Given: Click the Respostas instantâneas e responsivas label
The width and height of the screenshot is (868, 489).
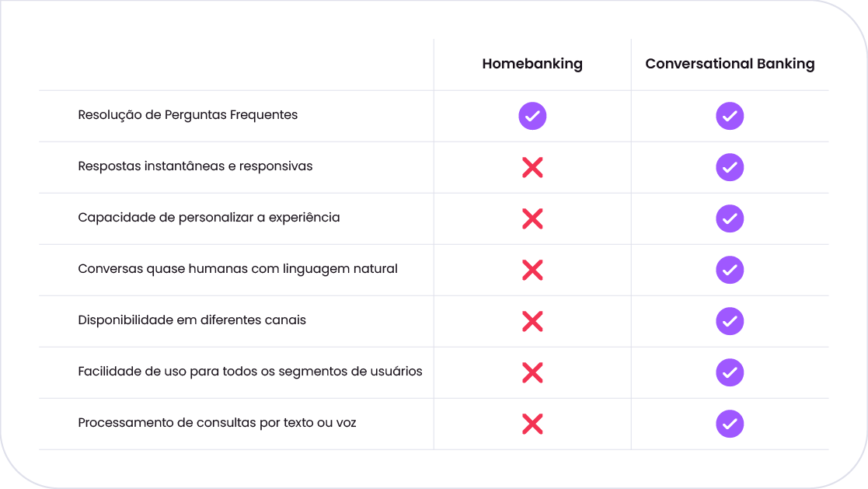Looking at the screenshot, I should 195,166.
